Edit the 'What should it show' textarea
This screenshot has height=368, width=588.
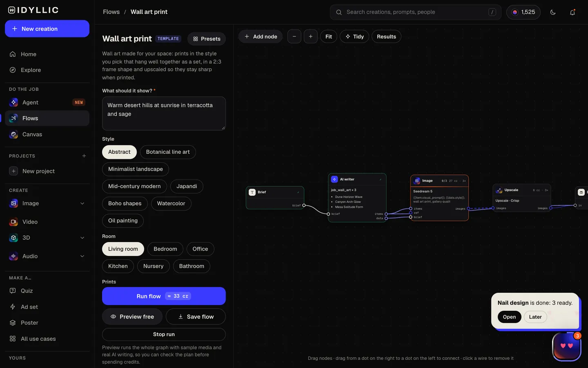click(164, 113)
